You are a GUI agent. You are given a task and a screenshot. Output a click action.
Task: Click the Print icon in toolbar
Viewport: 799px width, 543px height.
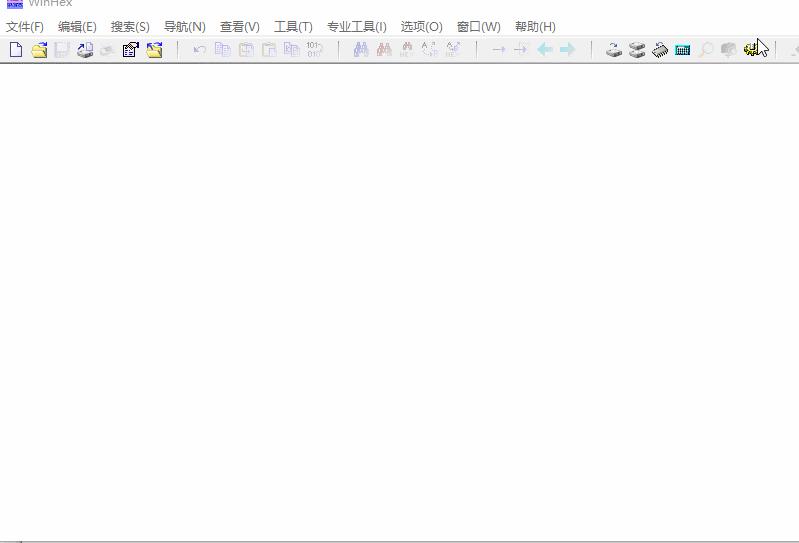pos(85,49)
